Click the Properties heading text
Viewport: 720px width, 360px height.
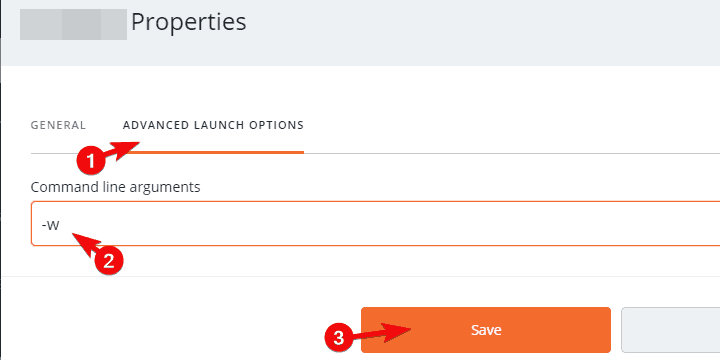(189, 22)
